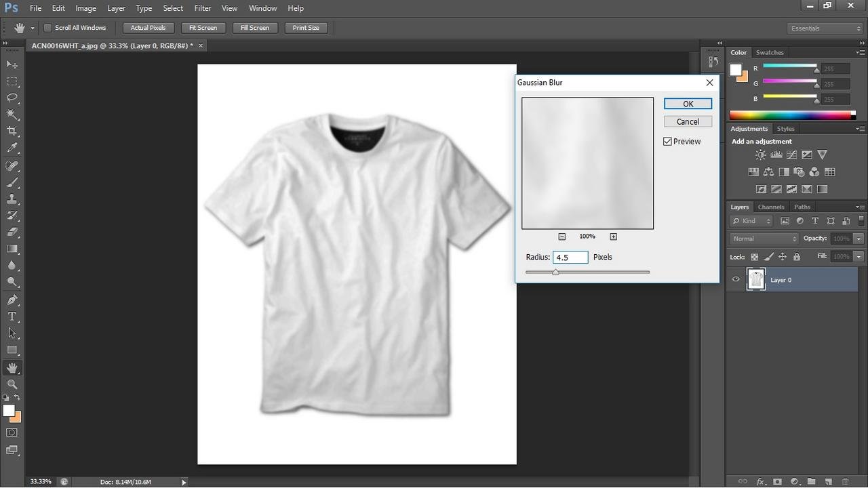Viewport: 868px width, 488px height.
Task: Select the Type tool
Action: click(x=12, y=317)
